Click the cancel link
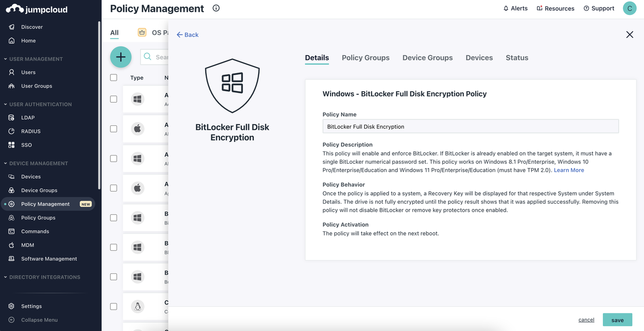Image resolution: width=644 pixels, height=331 pixels. click(x=586, y=320)
